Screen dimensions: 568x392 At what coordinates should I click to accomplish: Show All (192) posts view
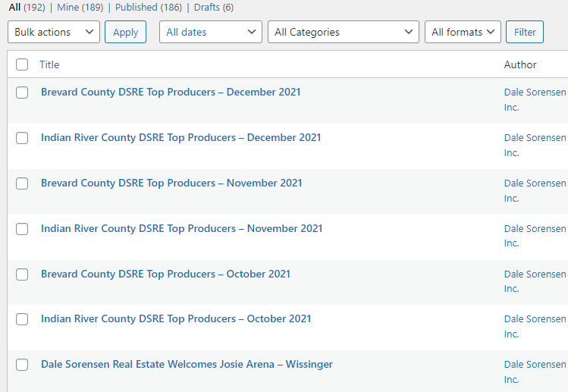pos(27,8)
